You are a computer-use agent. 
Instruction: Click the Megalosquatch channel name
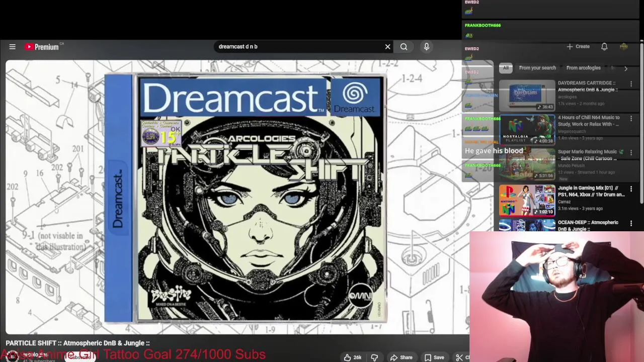click(572, 132)
